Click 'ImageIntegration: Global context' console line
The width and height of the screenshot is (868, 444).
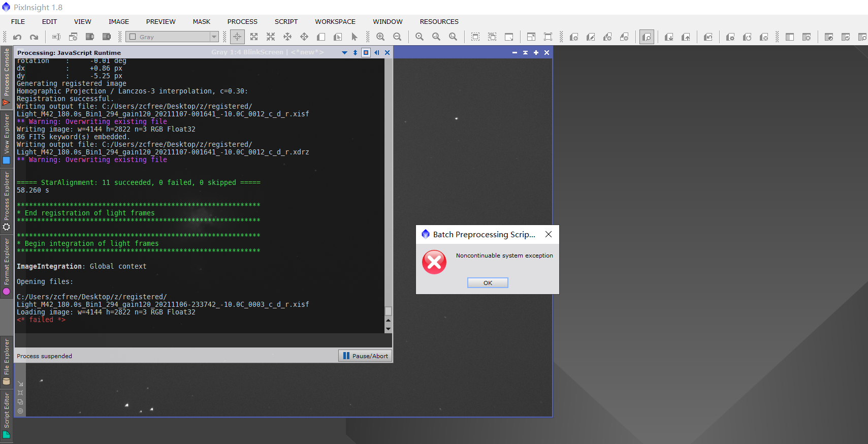tap(82, 266)
